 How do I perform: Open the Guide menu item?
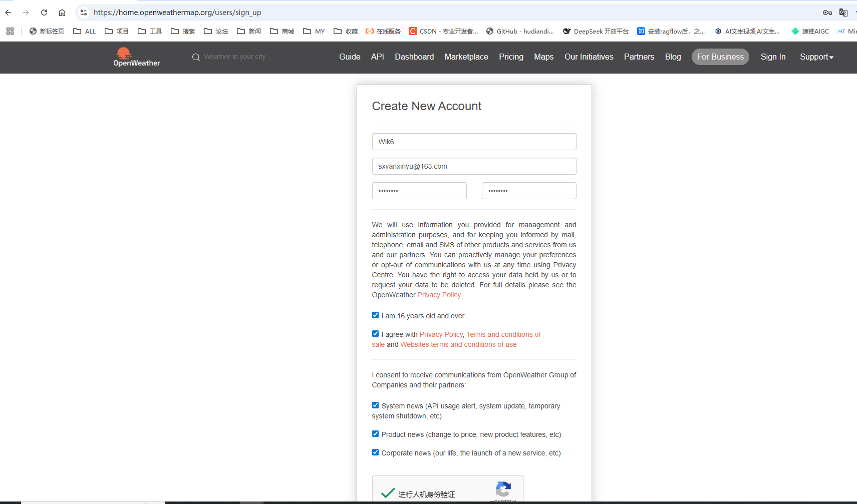click(x=350, y=57)
